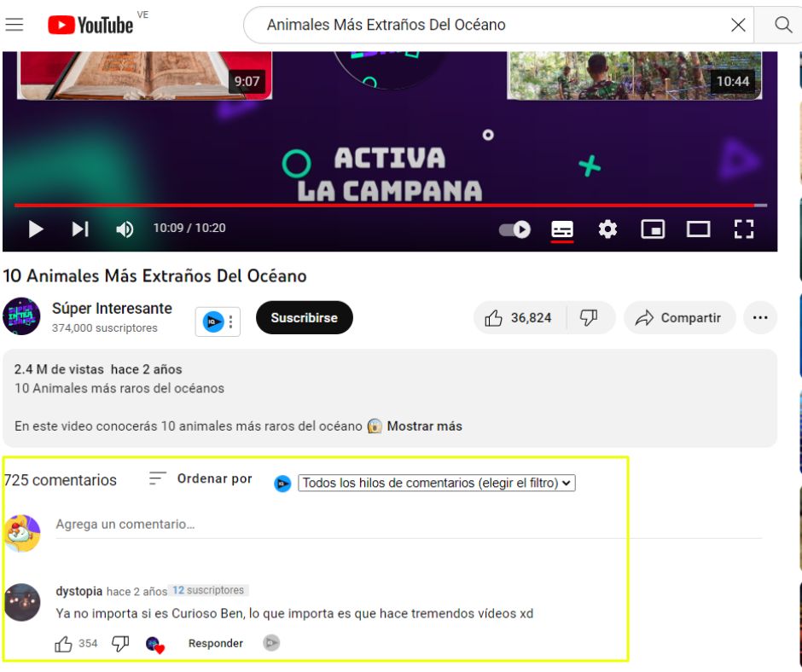802x672 pixels.
Task: Open the comment filter combo box
Action: pyautogui.click(x=435, y=483)
